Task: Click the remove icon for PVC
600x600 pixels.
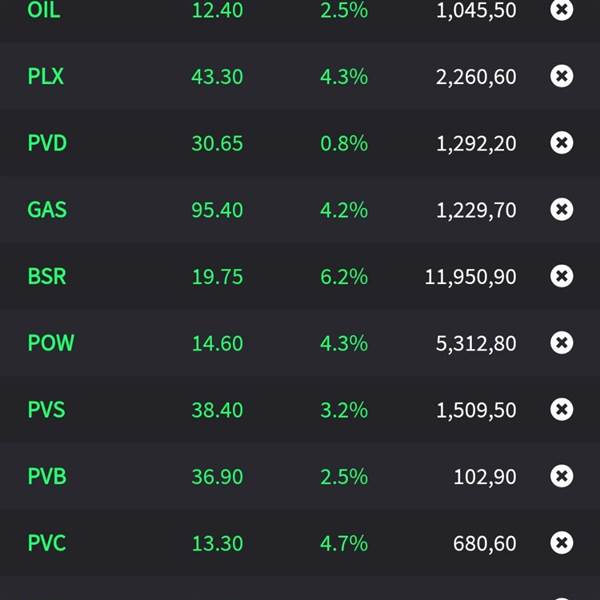Action: tap(562, 543)
